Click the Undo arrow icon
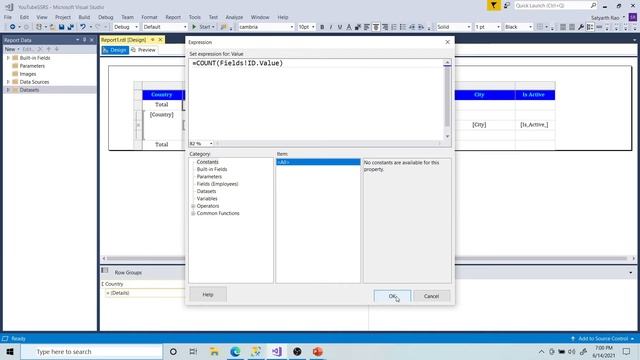The height and width of the screenshot is (360, 640). click(x=83, y=27)
